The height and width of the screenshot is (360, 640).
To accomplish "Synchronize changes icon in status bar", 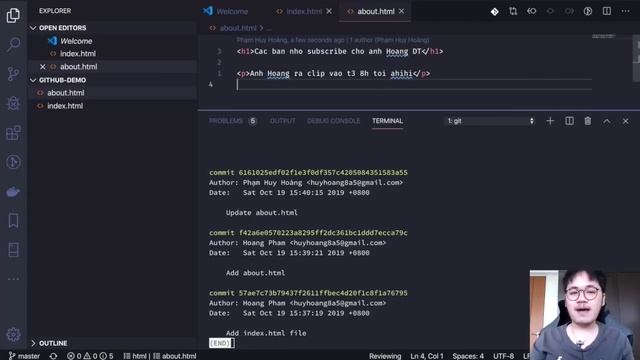I will click(53, 356).
